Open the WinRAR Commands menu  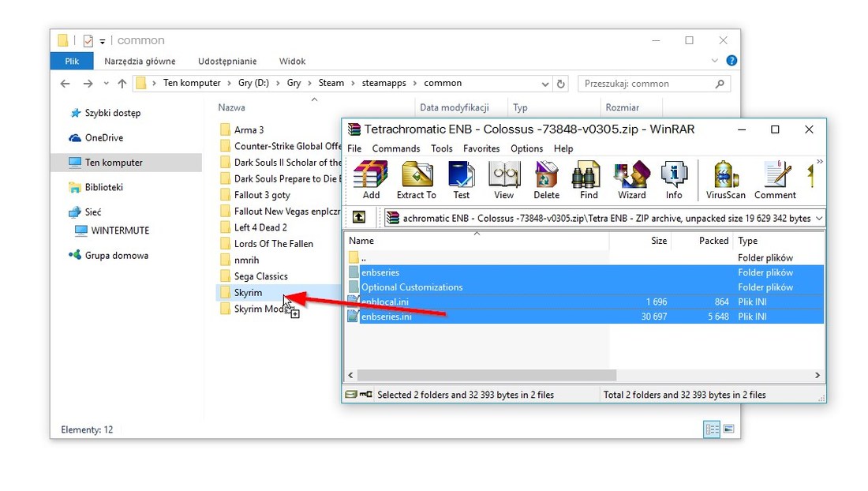(x=396, y=148)
